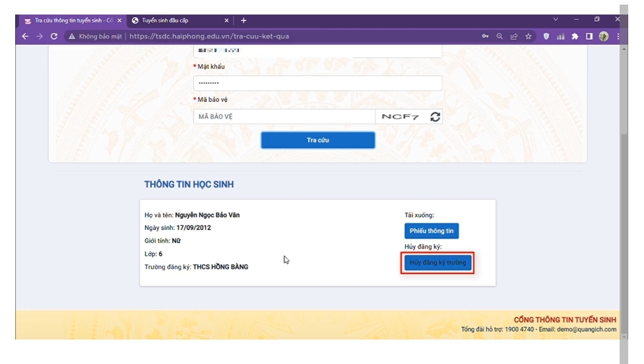Switch to the 'Tuyển sinh đầu cấp' tab
Viewport: 644px width, 364px height.
coord(178,20)
